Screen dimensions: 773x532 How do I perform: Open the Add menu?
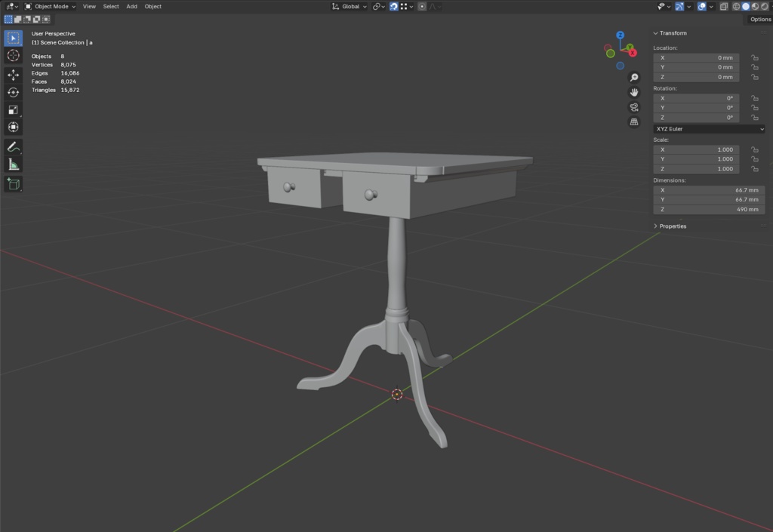click(131, 6)
